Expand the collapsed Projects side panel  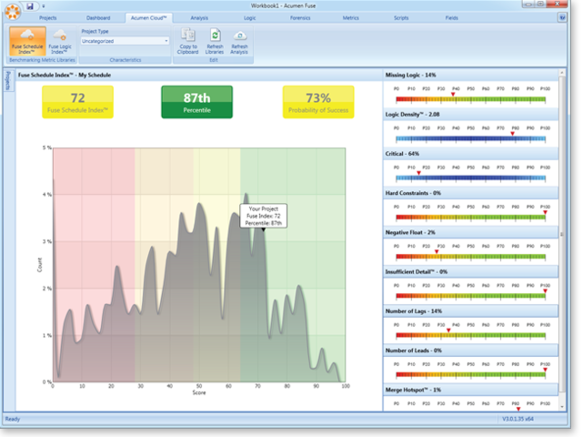[8, 81]
